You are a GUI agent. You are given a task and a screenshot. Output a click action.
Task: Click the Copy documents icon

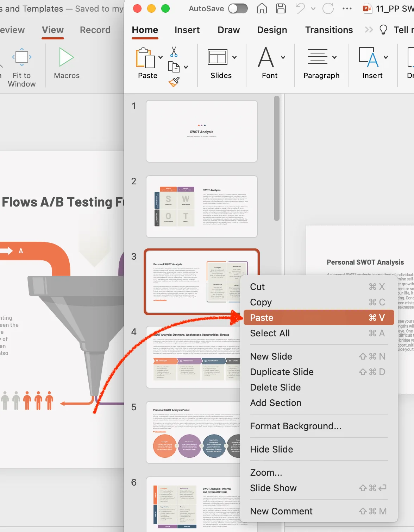tap(174, 67)
